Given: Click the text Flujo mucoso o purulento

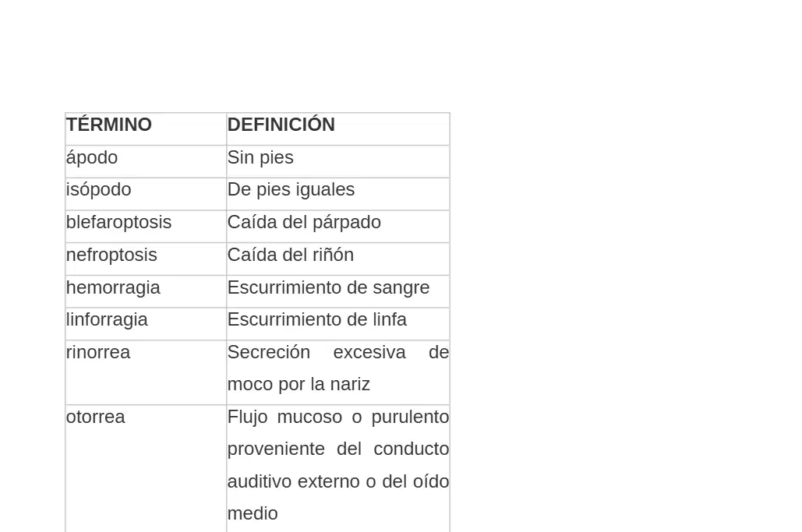Looking at the screenshot, I should point(338,417).
